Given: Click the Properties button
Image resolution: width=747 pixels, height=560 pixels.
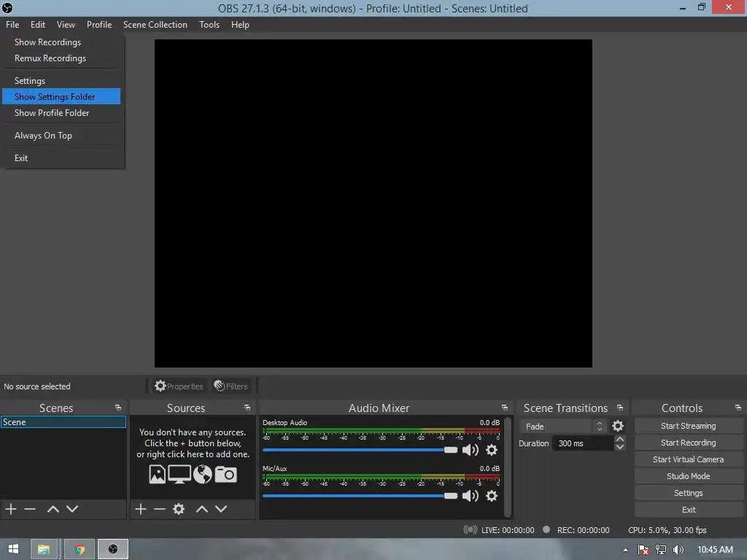Looking at the screenshot, I should [x=179, y=386].
